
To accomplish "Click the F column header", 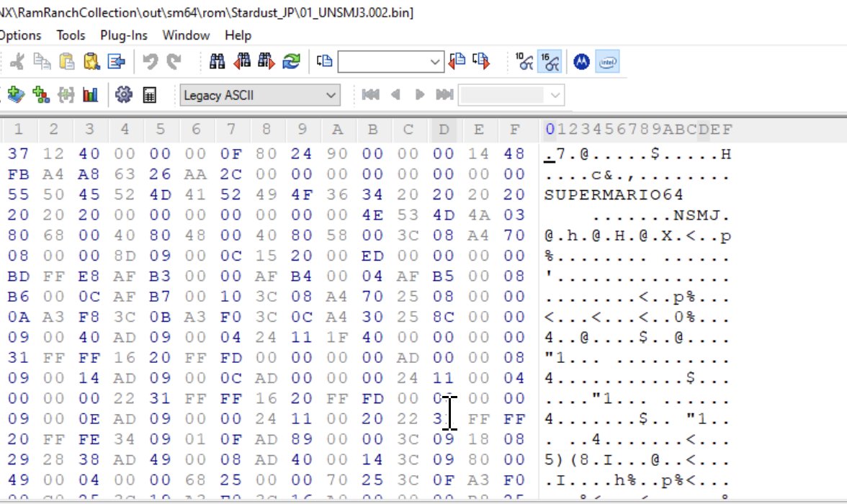I will tap(515, 130).
